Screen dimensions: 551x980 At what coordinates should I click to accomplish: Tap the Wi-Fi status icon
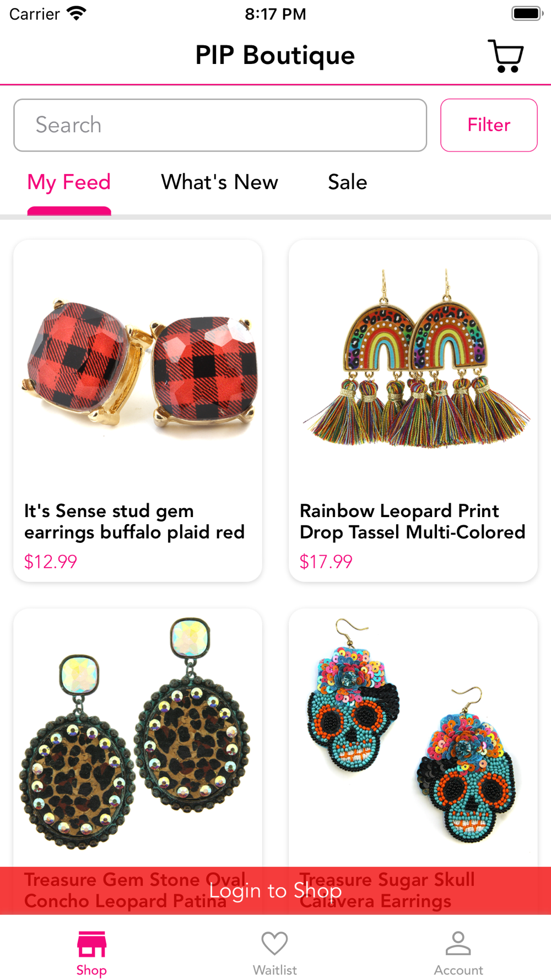tap(76, 13)
